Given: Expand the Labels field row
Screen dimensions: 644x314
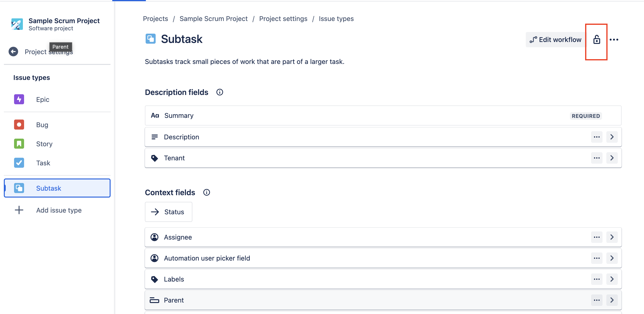Looking at the screenshot, I should (x=612, y=279).
